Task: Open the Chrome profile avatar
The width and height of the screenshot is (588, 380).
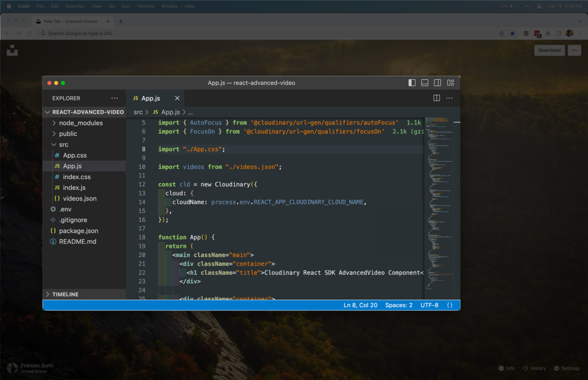Action: pyautogui.click(x=570, y=33)
